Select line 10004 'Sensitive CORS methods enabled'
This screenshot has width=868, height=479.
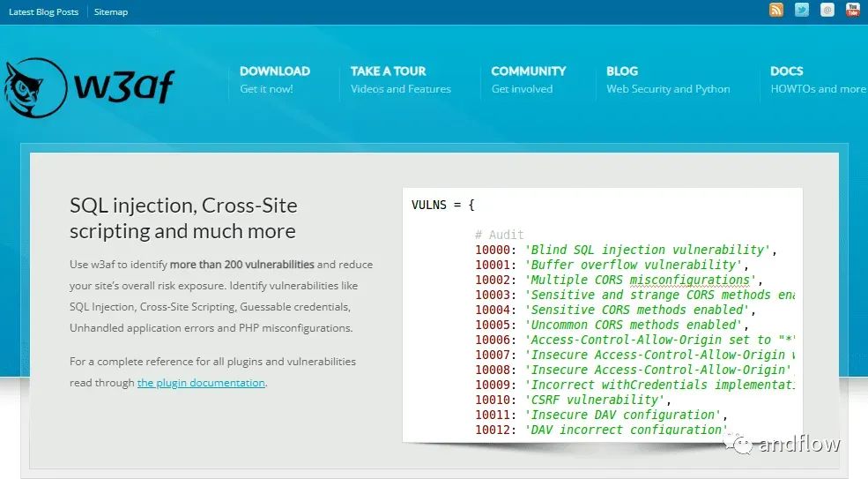[x=616, y=310]
